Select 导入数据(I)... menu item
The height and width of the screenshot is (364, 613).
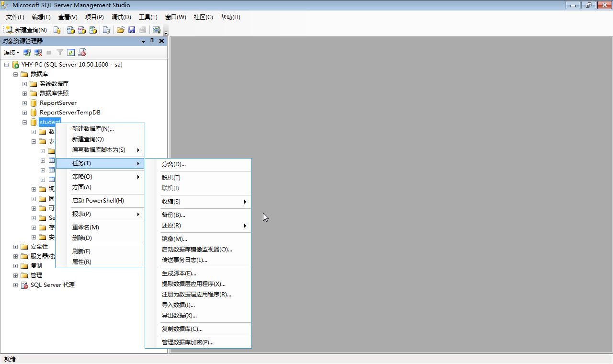[198, 305]
